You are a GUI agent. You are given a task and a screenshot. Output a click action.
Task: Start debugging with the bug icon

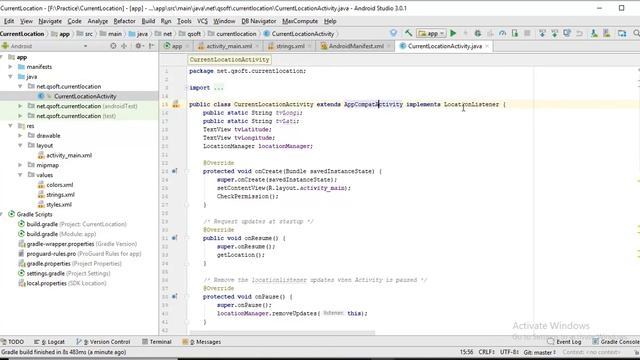(x=478, y=33)
